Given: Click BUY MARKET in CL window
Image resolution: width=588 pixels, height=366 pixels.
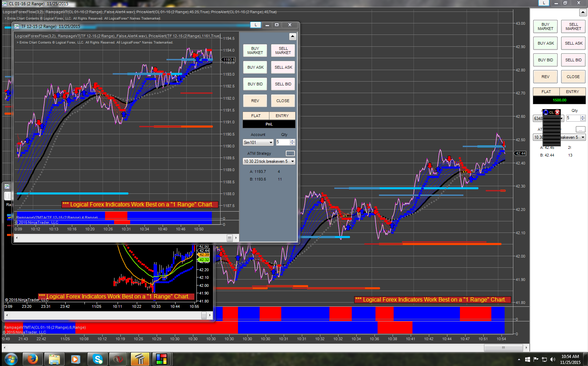Looking at the screenshot, I should 545,26.
